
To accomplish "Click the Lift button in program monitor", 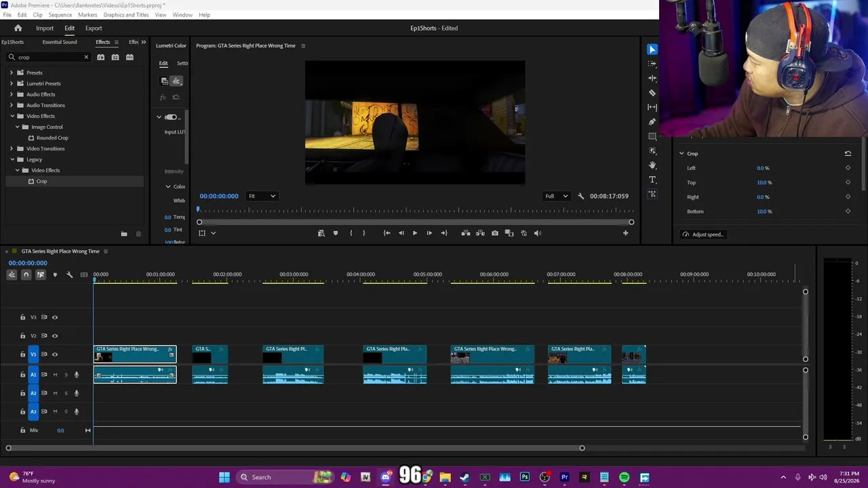I will (x=466, y=233).
